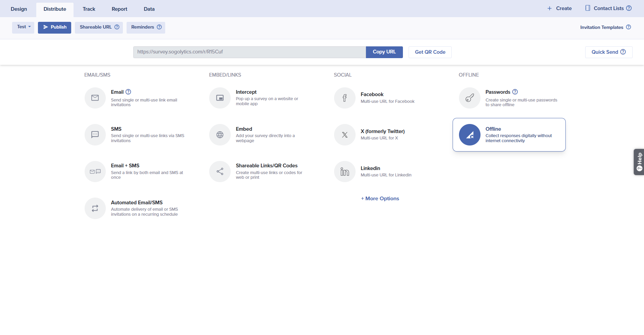Select the Facebook icon
The width and height of the screenshot is (644, 335).
[344, 98]
